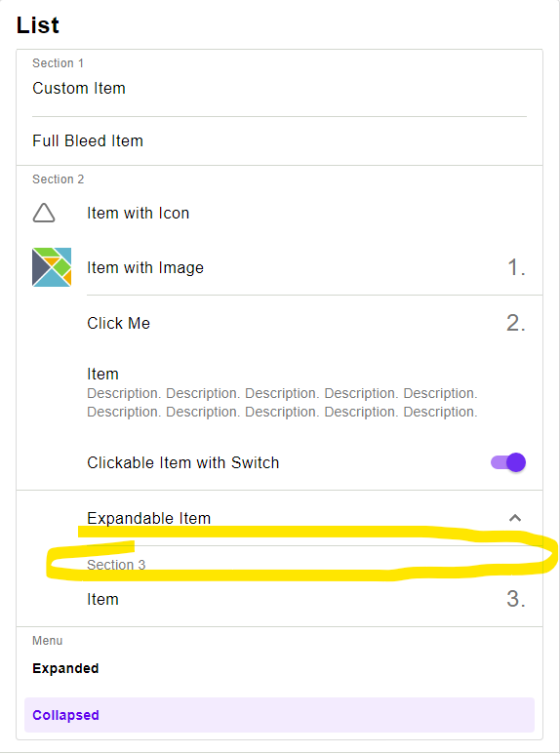
Task: Click the Item with Icon label
Action: (139, 213)
